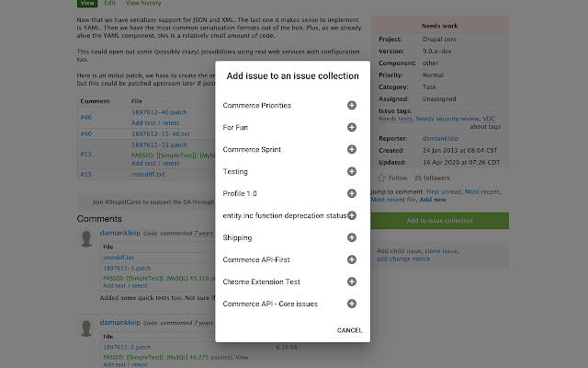Screen dimensions: 588x368
Task: Open the 1897612-15.patch file link
Action: 159,145
